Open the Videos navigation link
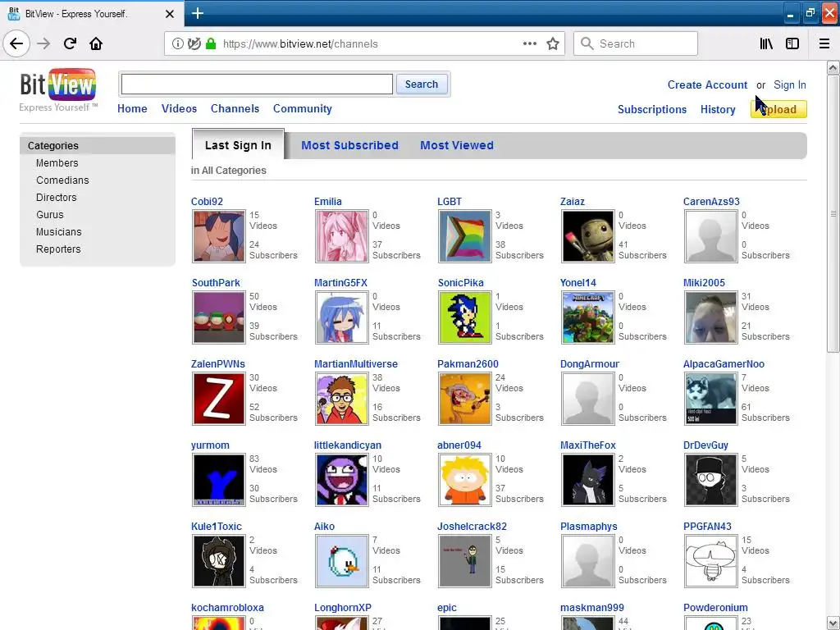Viewport: 840px width, 630px height. coord(179,109)
